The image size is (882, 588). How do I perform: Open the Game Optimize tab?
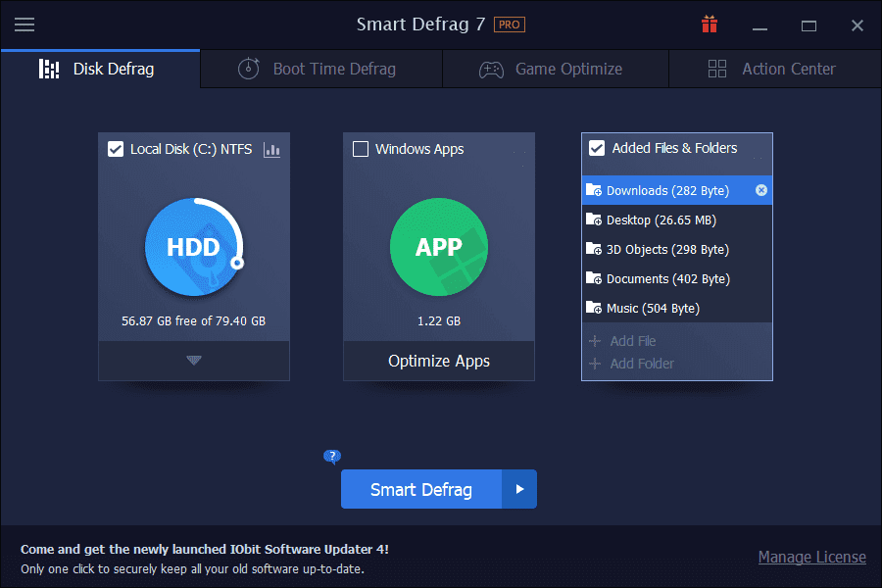(556, 70)
